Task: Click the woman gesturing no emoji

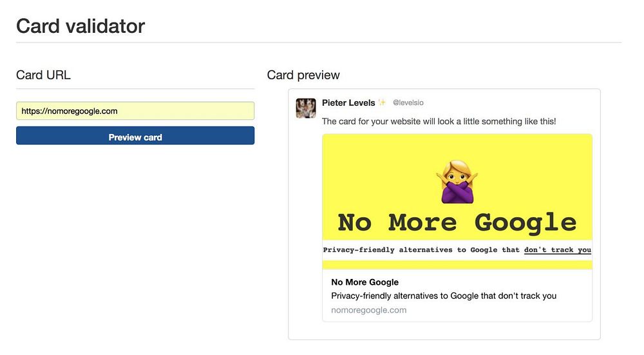Action: (x=457, y=182)
